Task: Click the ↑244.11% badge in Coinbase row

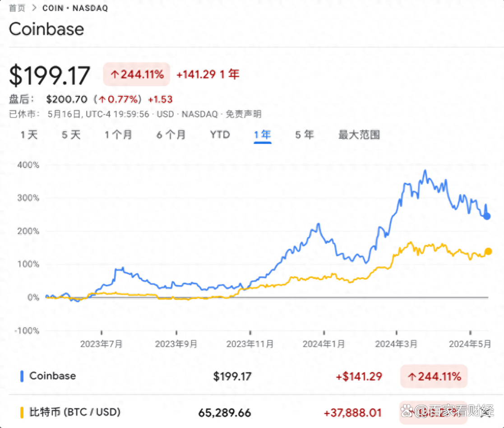Action: [x=434, y=376]
